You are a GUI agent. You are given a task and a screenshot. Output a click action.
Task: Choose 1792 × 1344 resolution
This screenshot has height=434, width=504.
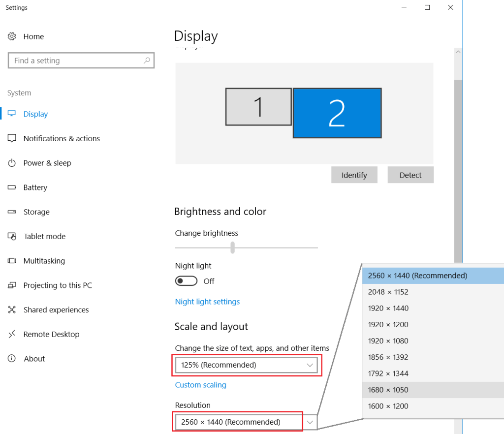pyautogui.click(x=433, y=373)
